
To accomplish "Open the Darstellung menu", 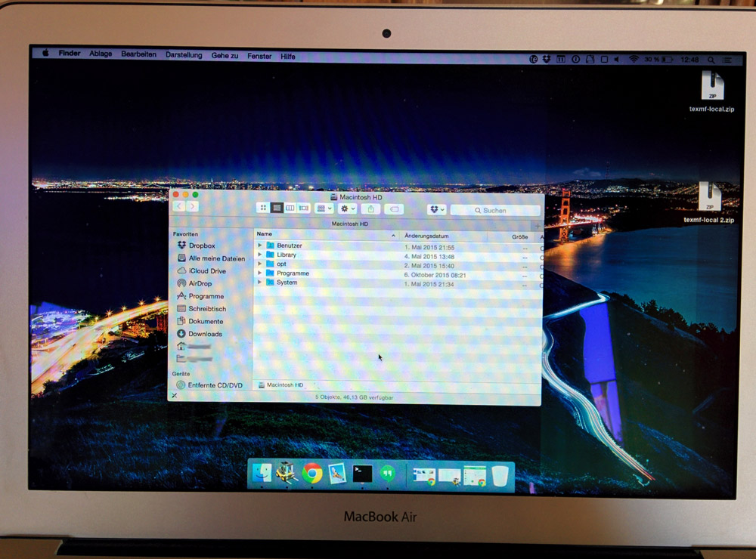I will (184, 56).
